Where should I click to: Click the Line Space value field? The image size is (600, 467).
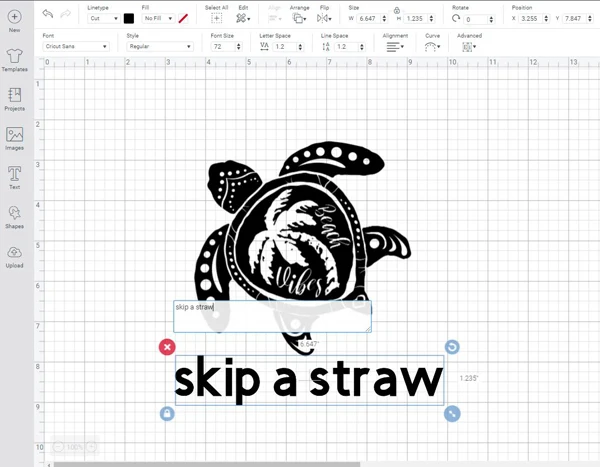(x=346, y=47)
